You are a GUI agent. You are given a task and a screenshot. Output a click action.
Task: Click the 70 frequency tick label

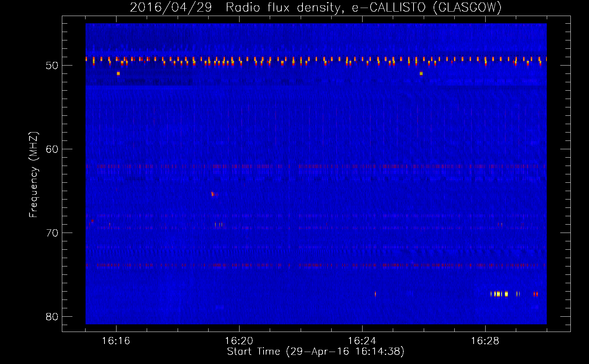pyautogui.click(x=52, y=233)
